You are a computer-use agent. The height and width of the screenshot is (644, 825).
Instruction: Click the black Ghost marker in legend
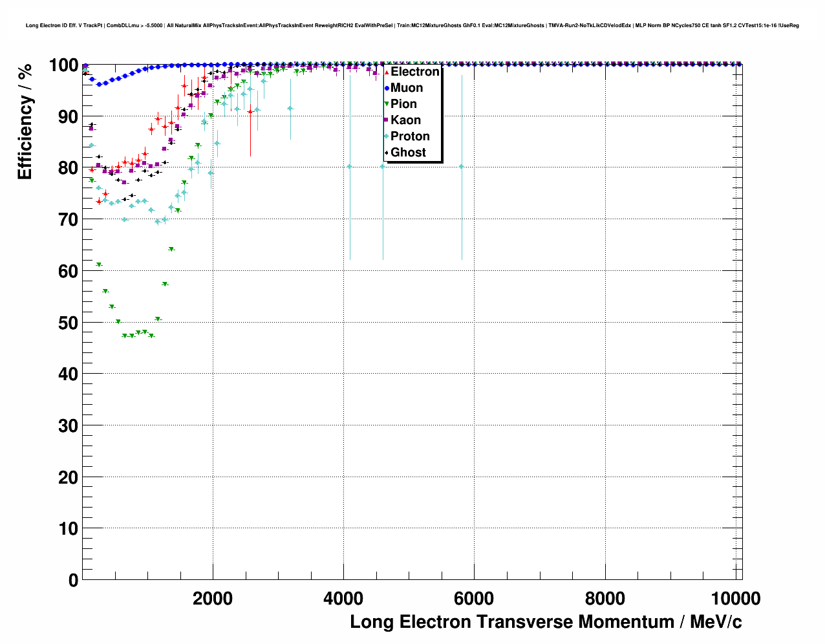tap(387, 153)
